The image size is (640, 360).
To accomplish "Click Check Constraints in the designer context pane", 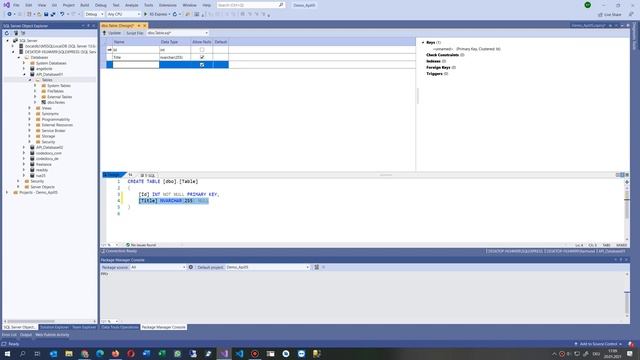I will [x=442, y=55].
